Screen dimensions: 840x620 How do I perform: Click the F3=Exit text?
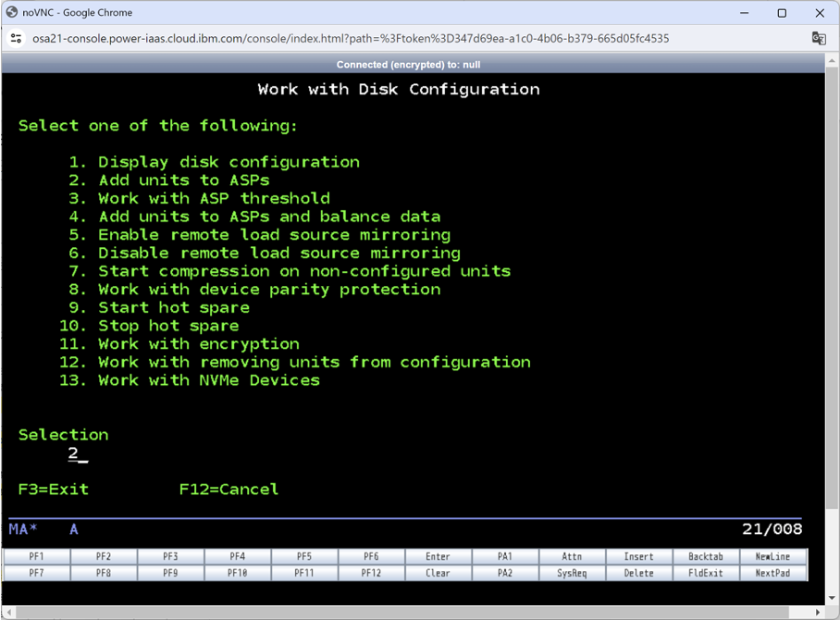[x=53, y=490]
